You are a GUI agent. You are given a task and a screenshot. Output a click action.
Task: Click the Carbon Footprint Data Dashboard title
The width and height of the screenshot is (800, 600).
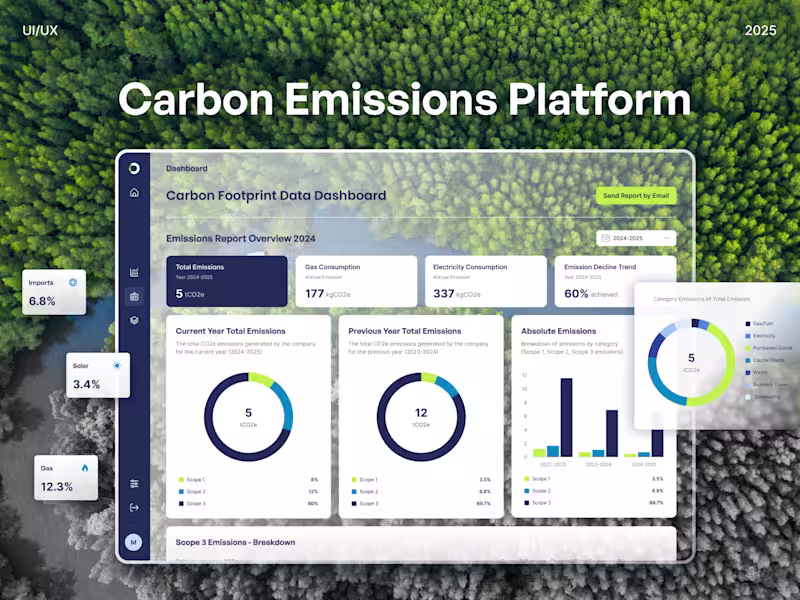tap(276, 195)
